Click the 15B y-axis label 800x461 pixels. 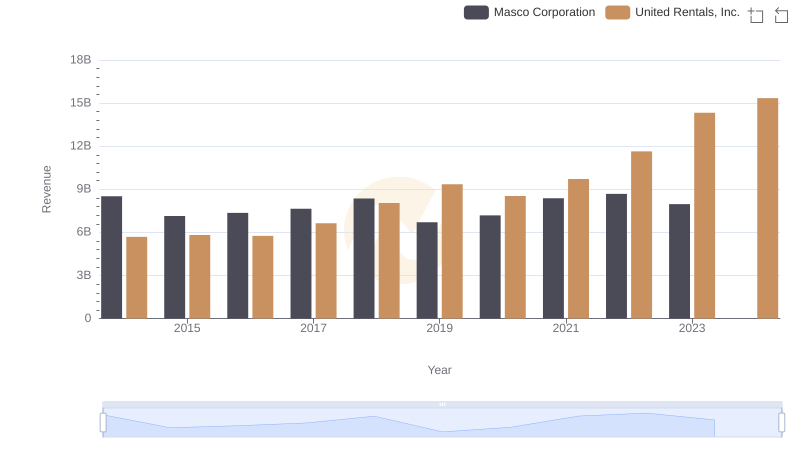tap(81, 103)
